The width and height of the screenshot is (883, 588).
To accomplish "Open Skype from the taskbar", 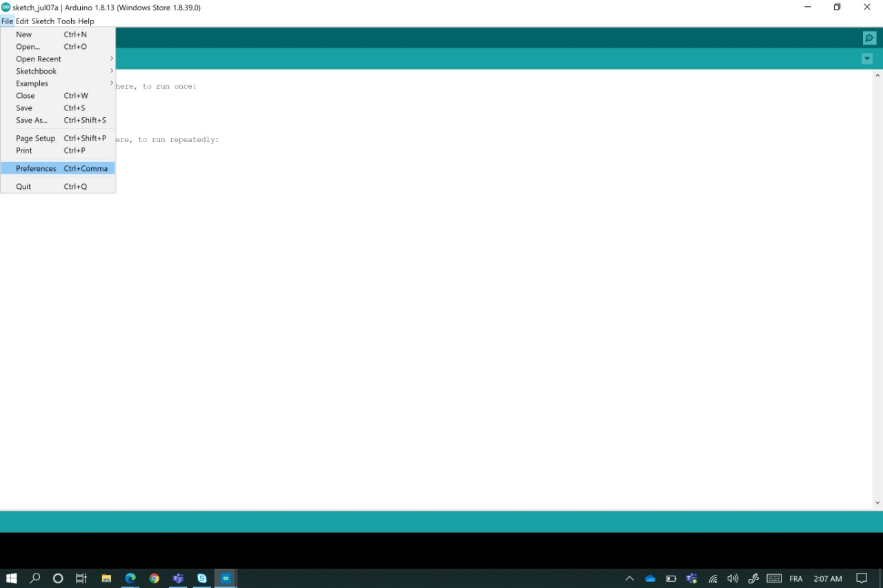I will pyautogui.click(x=202, y=578).
